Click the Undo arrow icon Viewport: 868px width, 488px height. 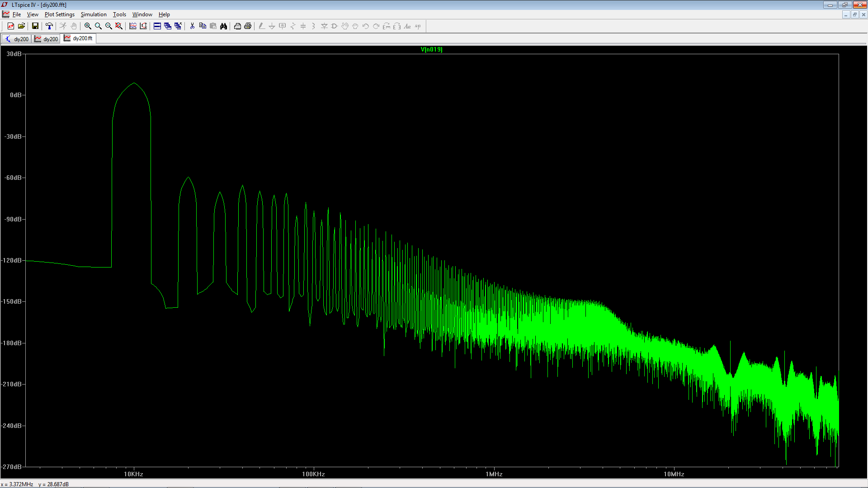tap(366, 26)
